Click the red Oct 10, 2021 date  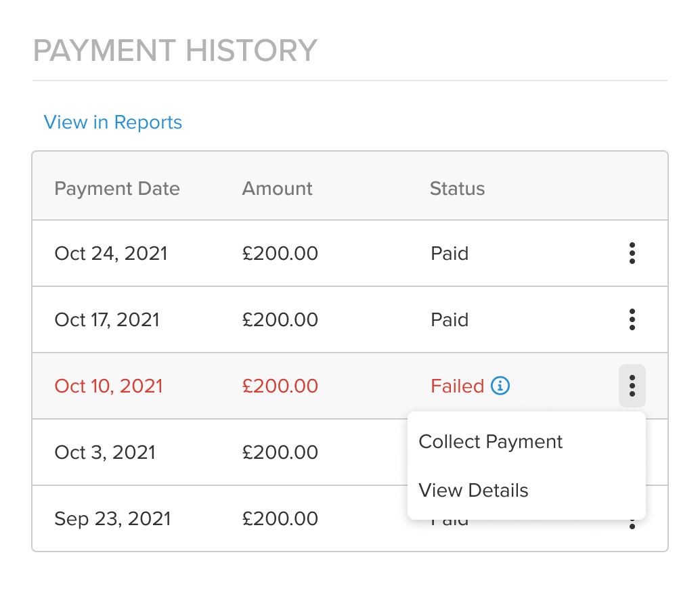pyautogui.click(x=109, y=386)
